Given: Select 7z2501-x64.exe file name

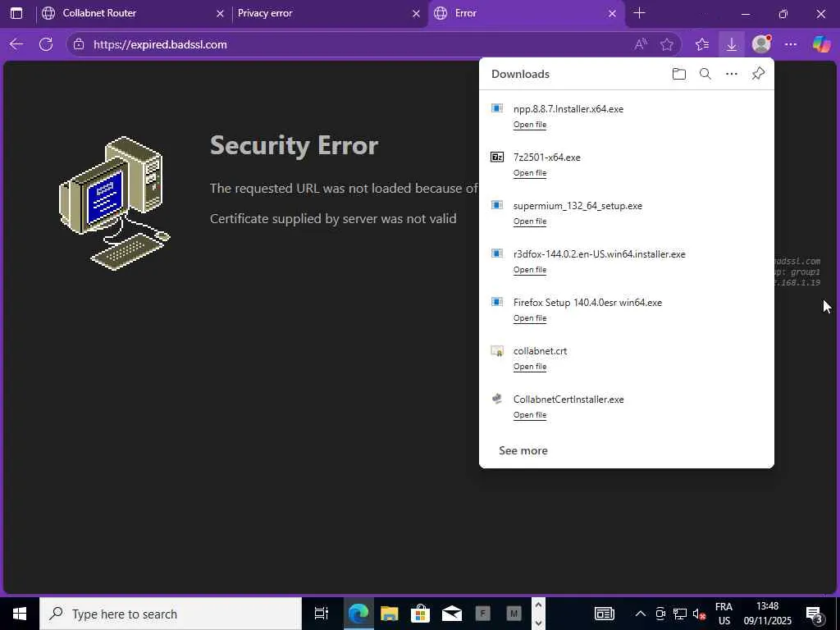Looking at the screenshot, I should (547, 157).
